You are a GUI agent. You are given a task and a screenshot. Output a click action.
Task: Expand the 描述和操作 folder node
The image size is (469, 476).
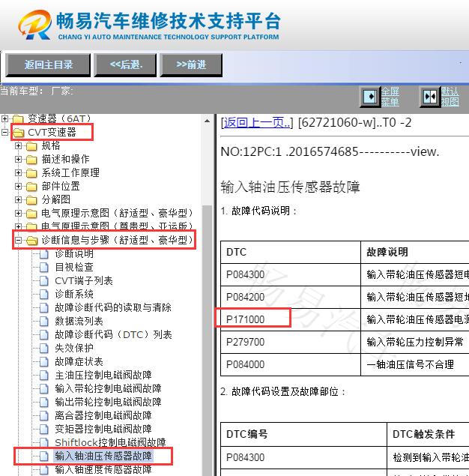point(18,159)
